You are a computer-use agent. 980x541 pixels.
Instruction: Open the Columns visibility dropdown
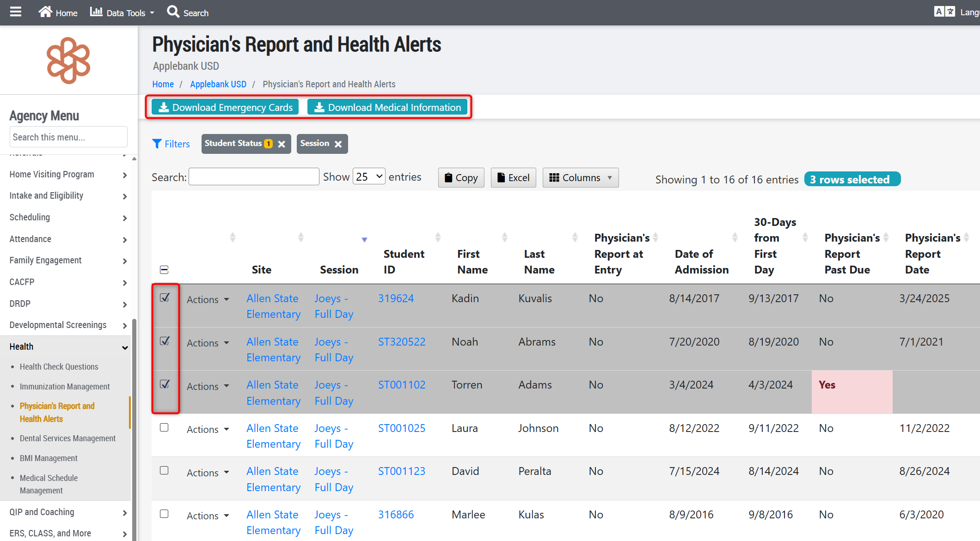pyautogui.click(x=581, y=178)
